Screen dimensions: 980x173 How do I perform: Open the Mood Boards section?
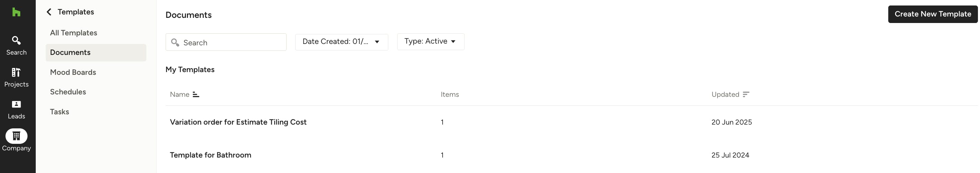point(73,72)
